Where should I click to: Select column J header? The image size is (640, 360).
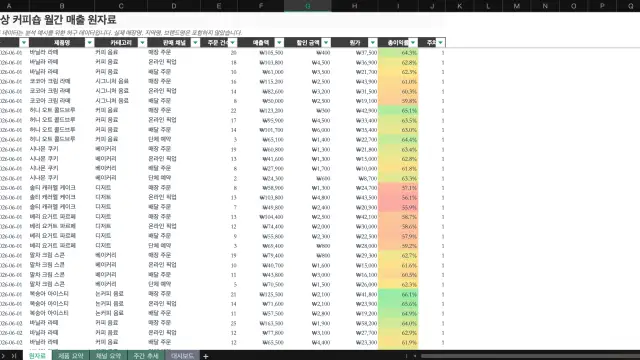click(432, 6)
